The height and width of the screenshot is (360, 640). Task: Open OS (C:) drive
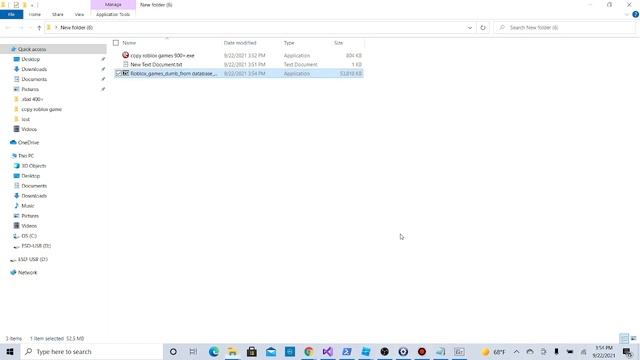pos(29,236)
